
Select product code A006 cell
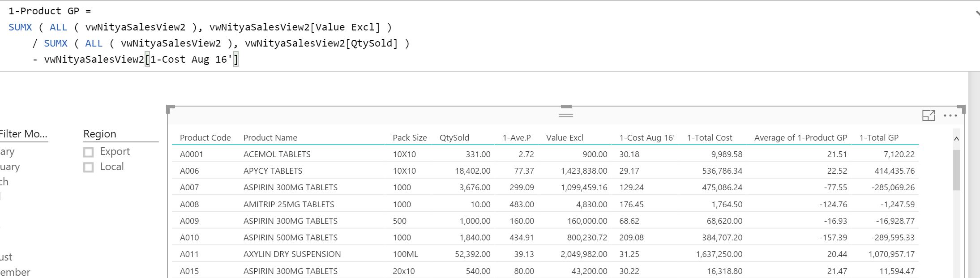(x=189, y=171)
